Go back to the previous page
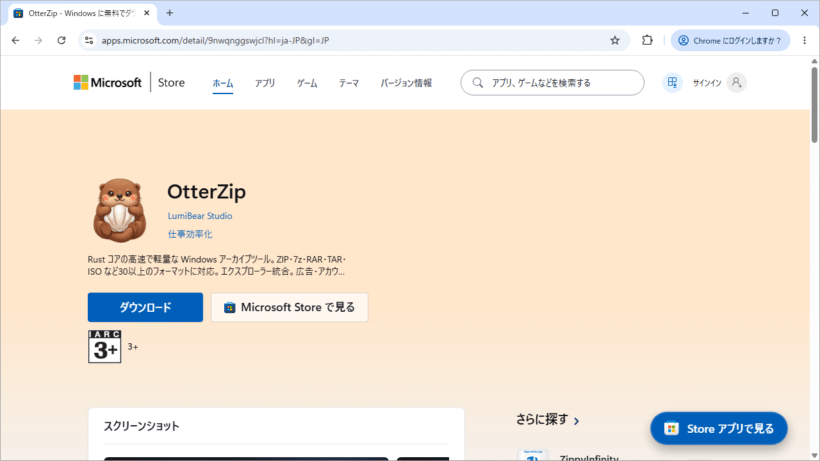The height and width of the screenshot is (461, 820). click(x=16, y=40)
